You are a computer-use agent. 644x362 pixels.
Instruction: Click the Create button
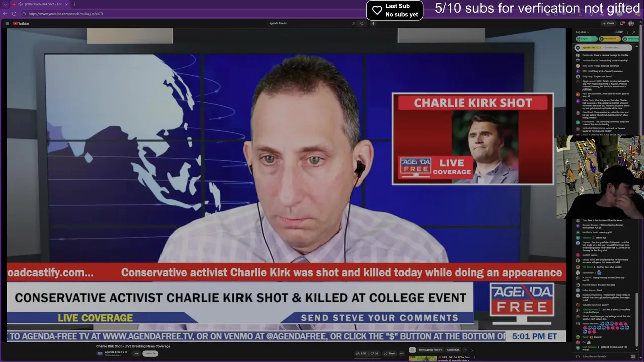pyautogui.click(x=609, y=23)
